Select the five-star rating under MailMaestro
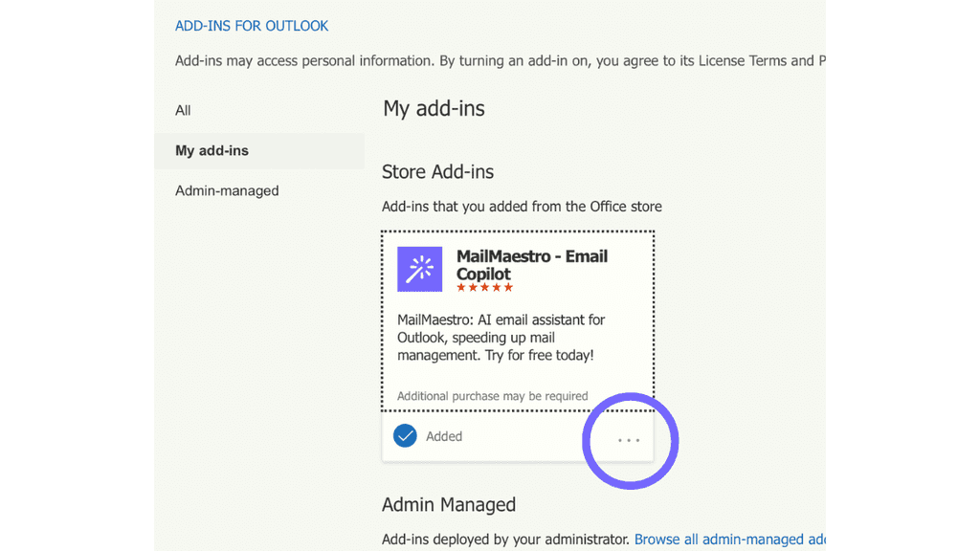980x551 pixels. (486, 287)
